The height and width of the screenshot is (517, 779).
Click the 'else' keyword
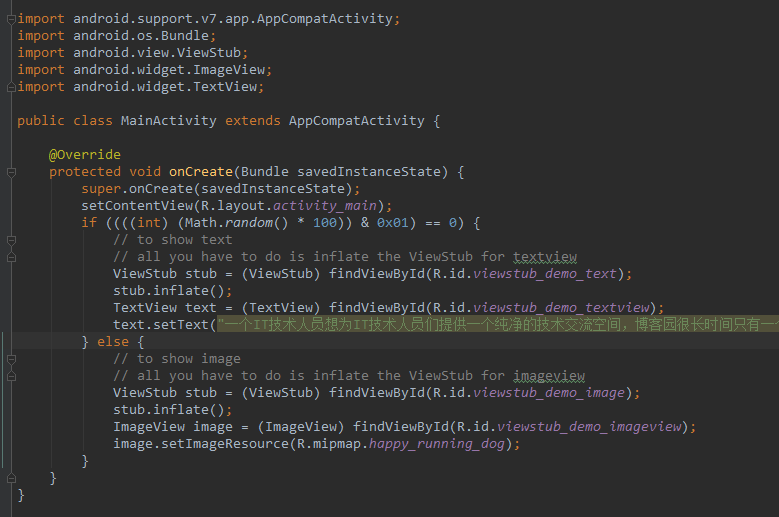click(113, 342)
